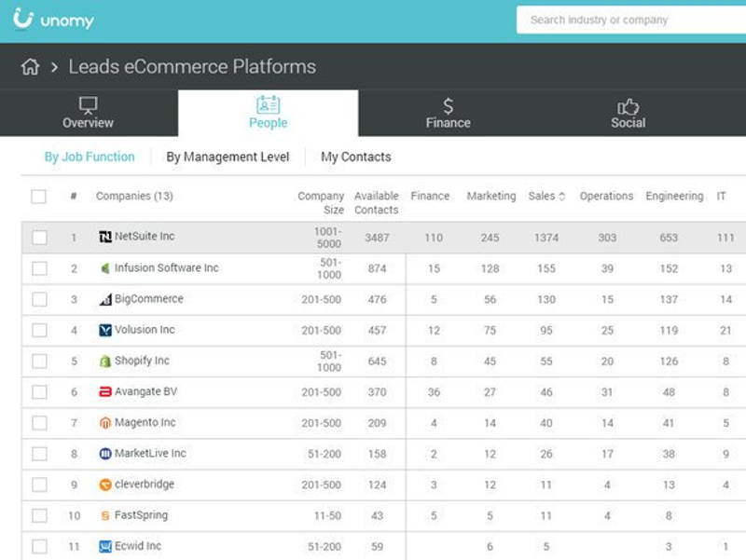Click the Infusion Software Inc logo icon

tap(105, 268)
